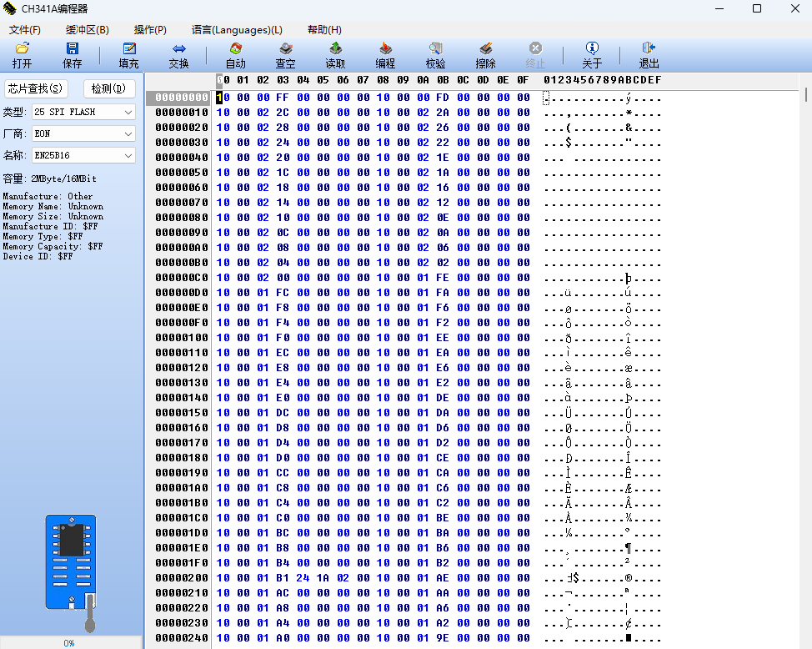Click the column header 0F
The width and height of the screenshot is (812, 649).
523,80
